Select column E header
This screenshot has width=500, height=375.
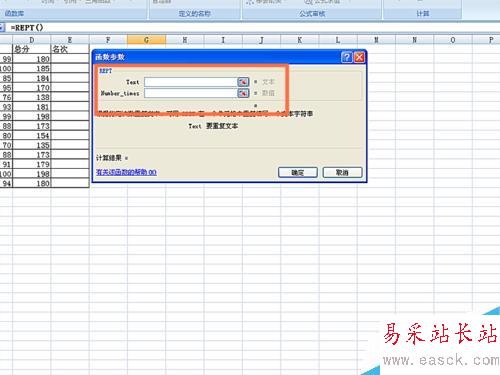click(x=70, y=40)
